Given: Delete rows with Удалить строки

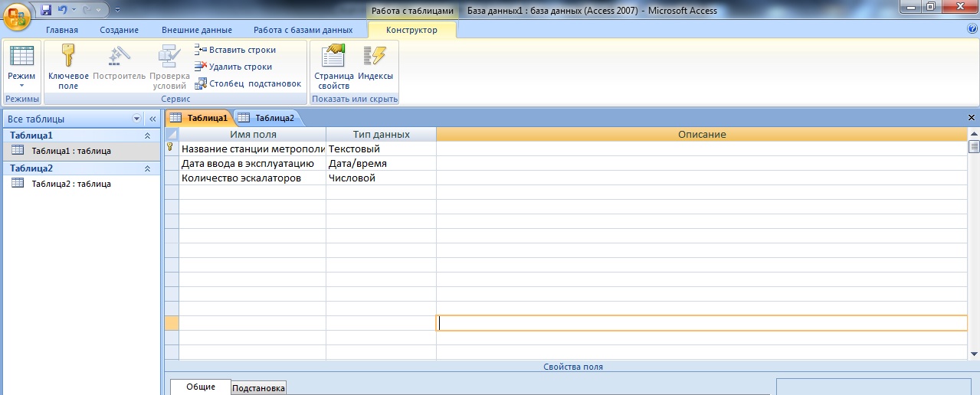Looking at the screenshot, I should coord(234,67).
